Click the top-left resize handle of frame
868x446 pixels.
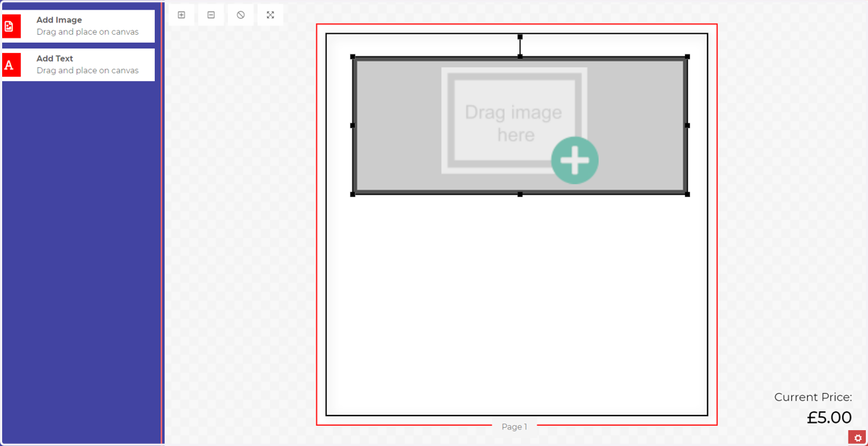click(353, 56)
